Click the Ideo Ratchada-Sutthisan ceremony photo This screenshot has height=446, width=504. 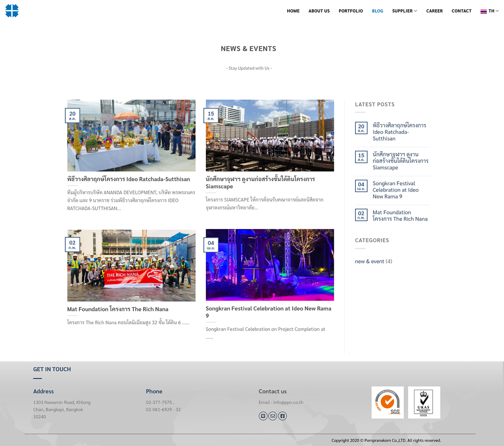point(131,136)
